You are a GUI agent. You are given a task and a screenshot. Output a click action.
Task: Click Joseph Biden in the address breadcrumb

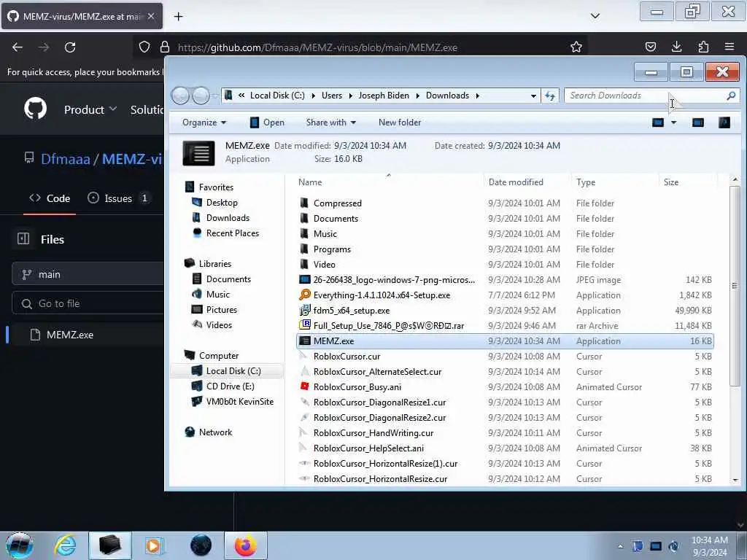click(384, 96)
